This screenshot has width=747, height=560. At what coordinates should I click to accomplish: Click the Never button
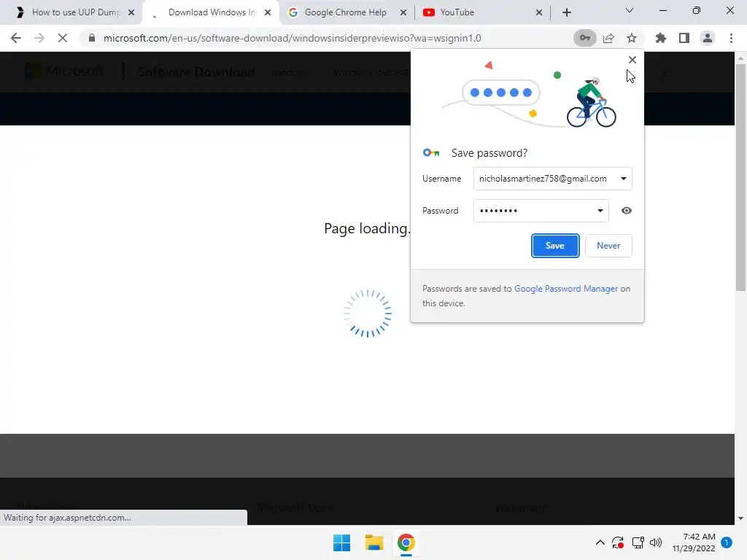608,246
